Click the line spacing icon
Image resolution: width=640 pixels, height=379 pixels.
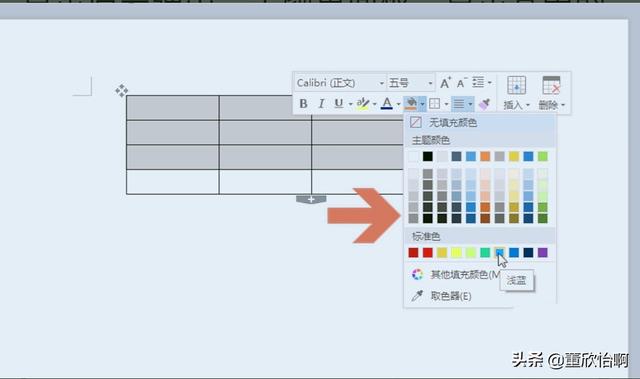pos(478,82)
